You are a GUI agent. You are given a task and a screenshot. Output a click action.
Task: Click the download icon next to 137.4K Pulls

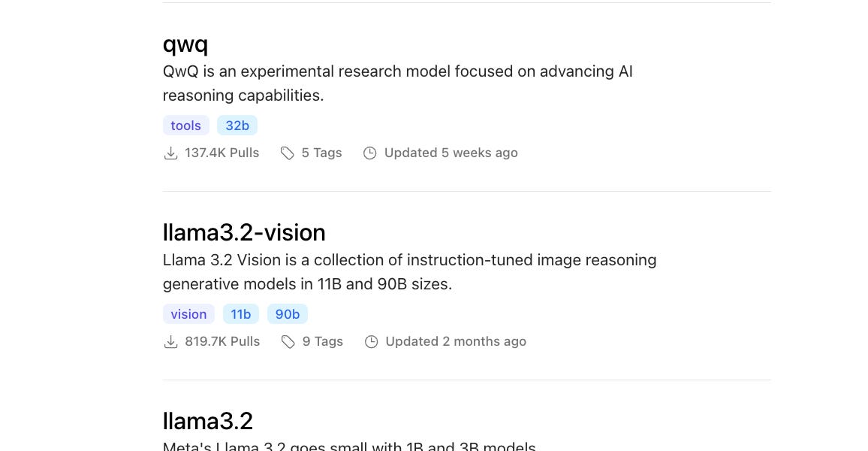pyautogui.click(x=171, y=153)
